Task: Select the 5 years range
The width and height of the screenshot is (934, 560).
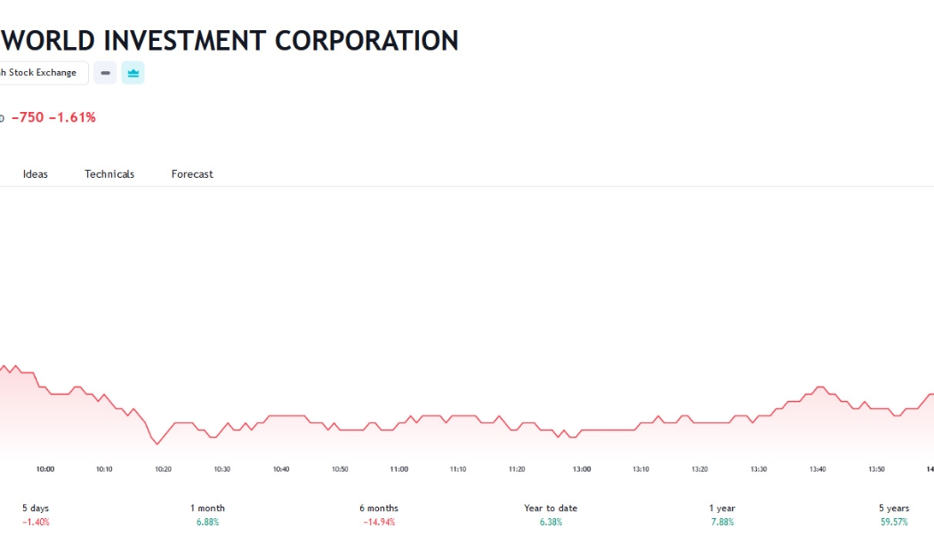Action: (894, 515)
